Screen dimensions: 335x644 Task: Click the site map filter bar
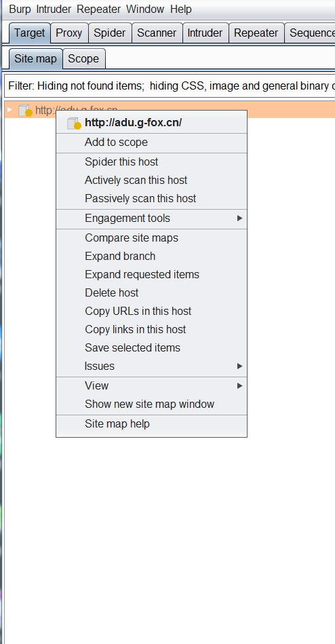[170, 86]
